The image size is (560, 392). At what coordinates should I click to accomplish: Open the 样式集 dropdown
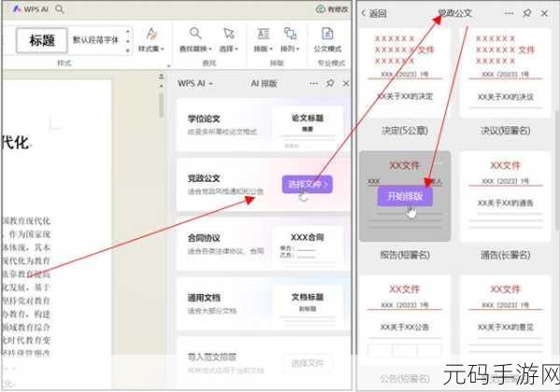click(x=151, y=39)
